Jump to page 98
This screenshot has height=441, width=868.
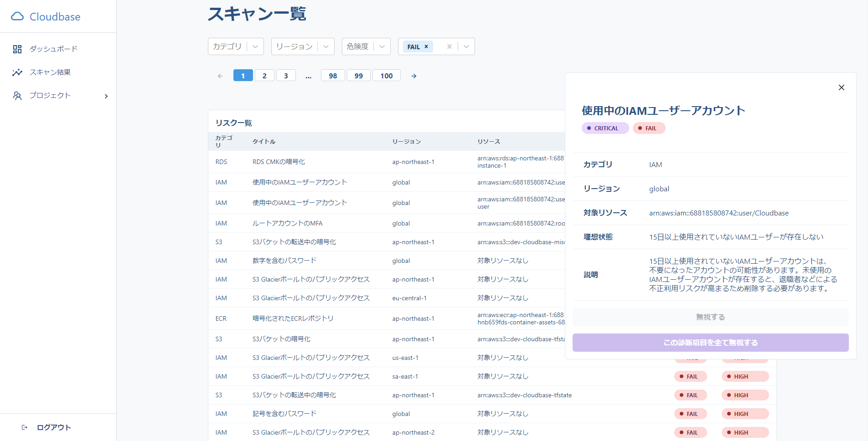point(333,76)
